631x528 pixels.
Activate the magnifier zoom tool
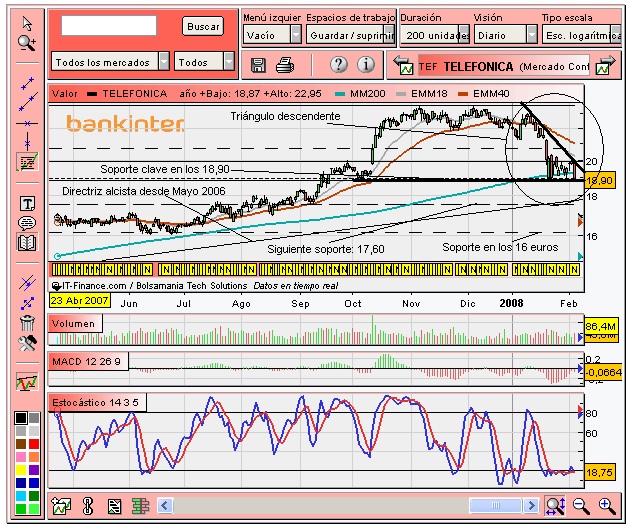[x=27, y=43]
